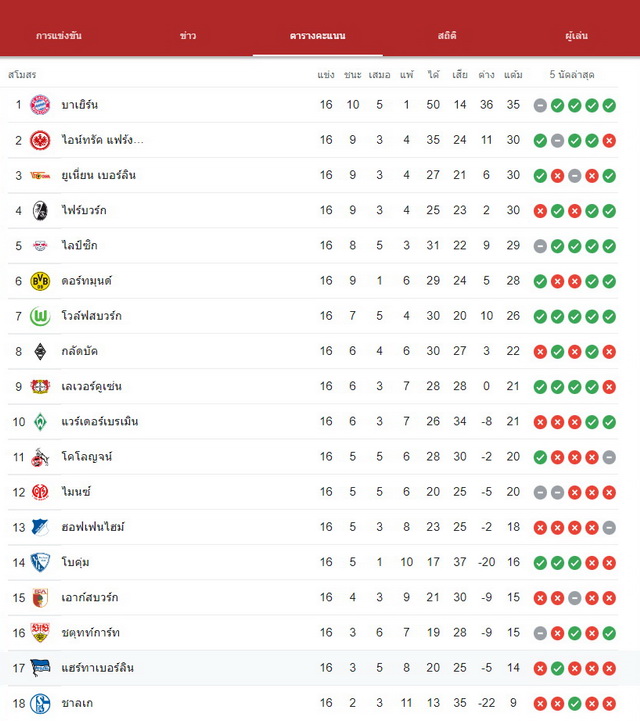Click the Bayern Munich club crest

click(40, 105)
